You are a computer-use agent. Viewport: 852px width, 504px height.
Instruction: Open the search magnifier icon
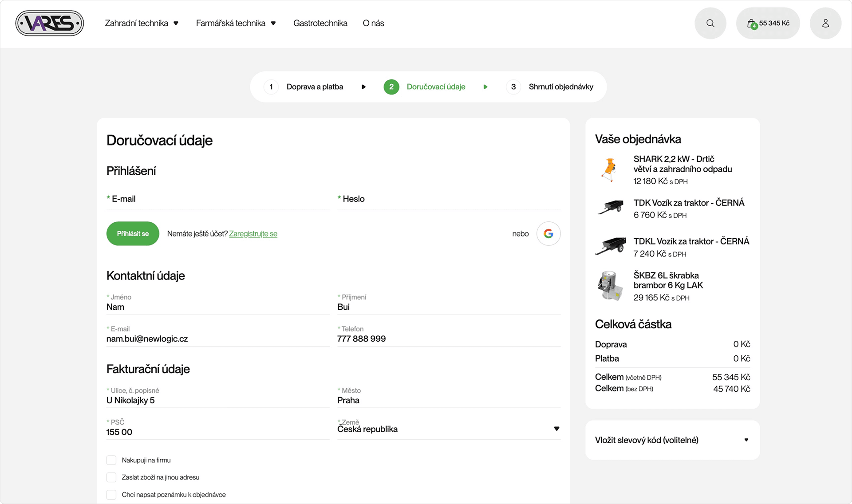(710, 23)
